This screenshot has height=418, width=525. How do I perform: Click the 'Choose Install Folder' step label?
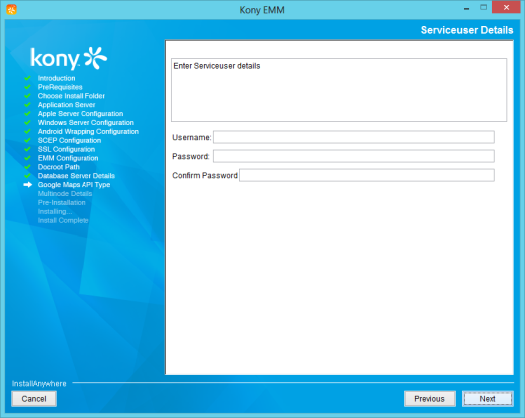[71, 96]
